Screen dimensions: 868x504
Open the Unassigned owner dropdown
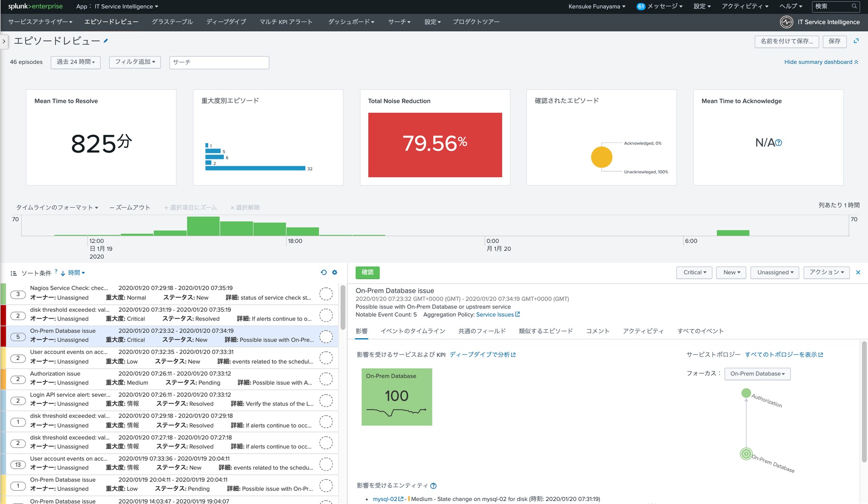(775, 273)
